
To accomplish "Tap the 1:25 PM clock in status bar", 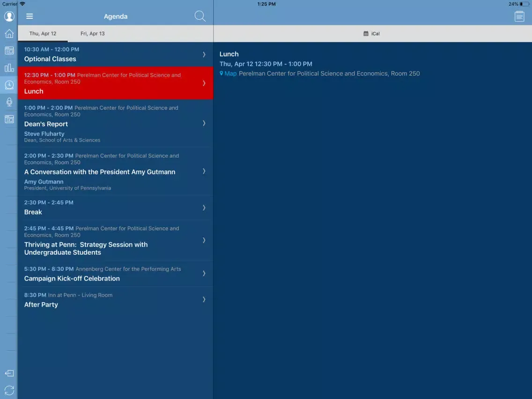I will pyautogui.click(x=266, y=4).
